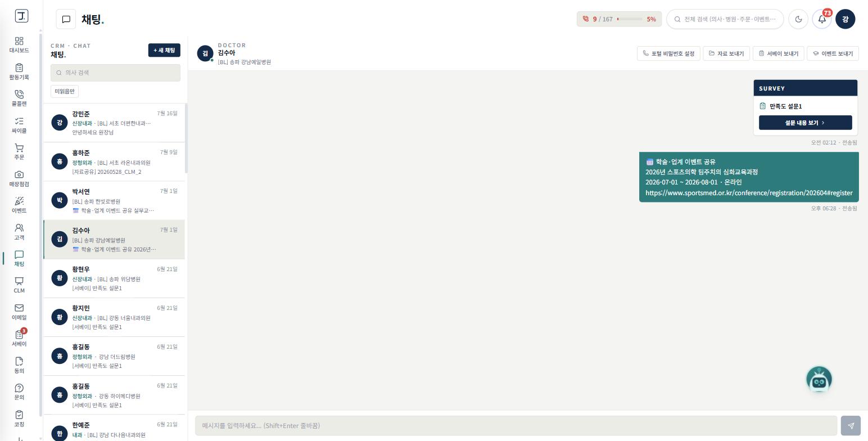Open chat with 홍하준

coord(114,161)
